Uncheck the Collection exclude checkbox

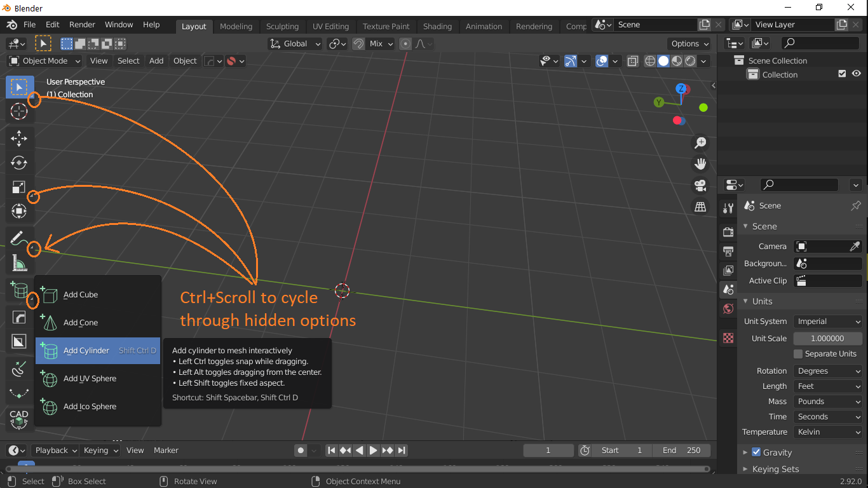click(x=842, y=74)
